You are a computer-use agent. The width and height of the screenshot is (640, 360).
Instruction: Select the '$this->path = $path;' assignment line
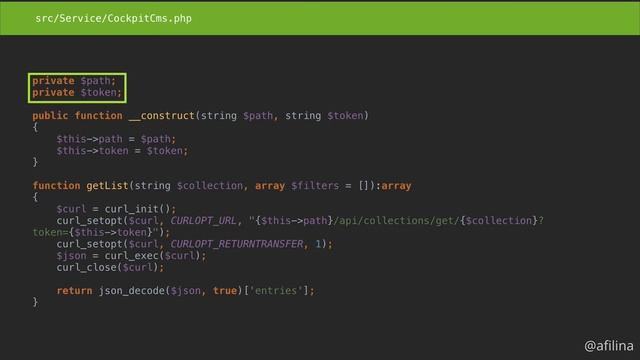pos(116,139)
